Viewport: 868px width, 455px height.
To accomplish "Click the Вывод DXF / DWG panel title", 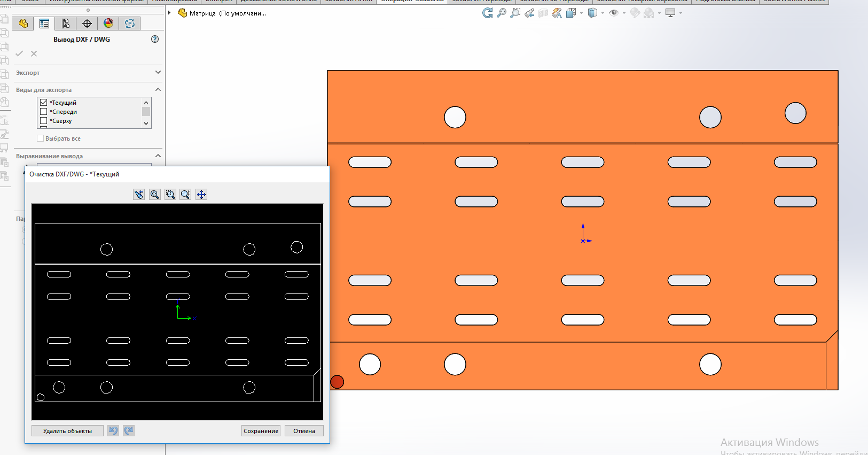I will point(82,40).
